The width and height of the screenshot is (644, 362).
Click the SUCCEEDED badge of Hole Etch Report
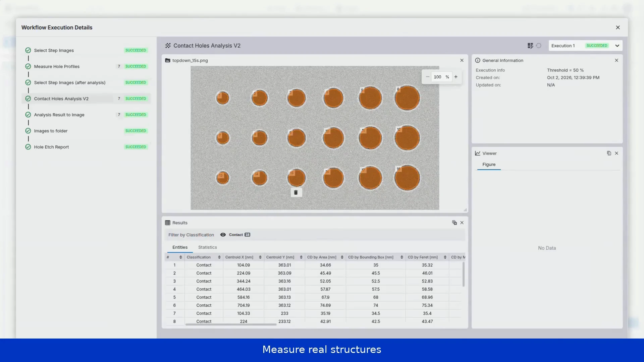coord(136,147)
